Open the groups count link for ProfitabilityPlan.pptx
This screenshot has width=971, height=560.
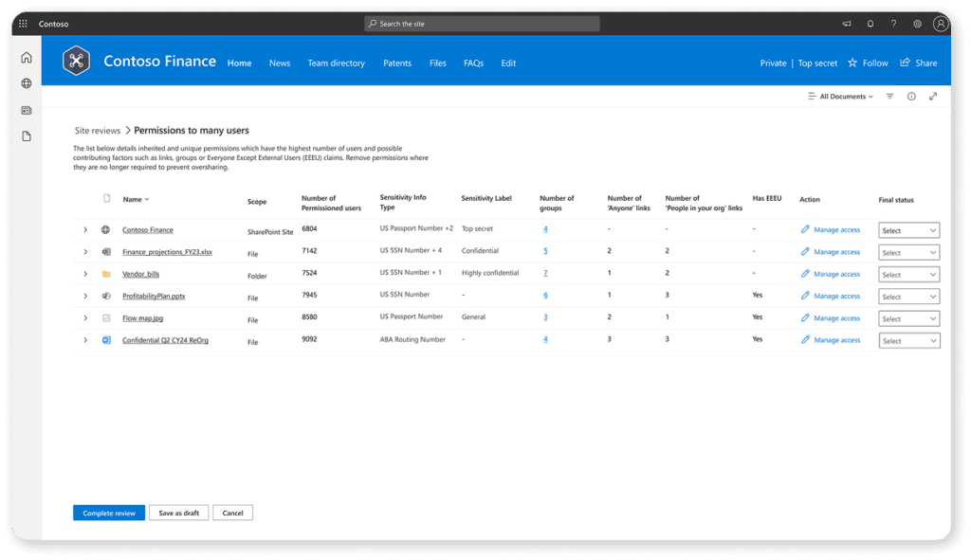(x=545, y=295)
